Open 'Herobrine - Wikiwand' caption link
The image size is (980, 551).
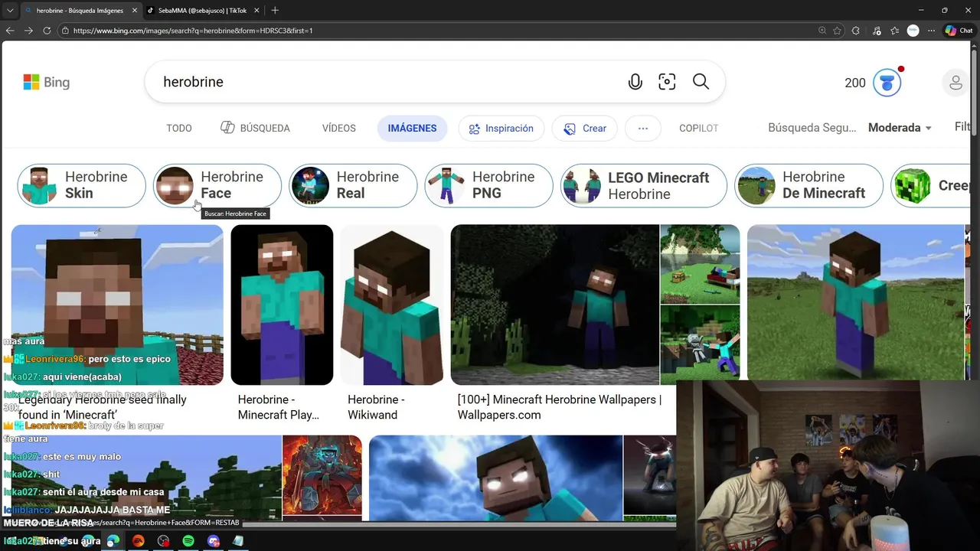point(376,407)
